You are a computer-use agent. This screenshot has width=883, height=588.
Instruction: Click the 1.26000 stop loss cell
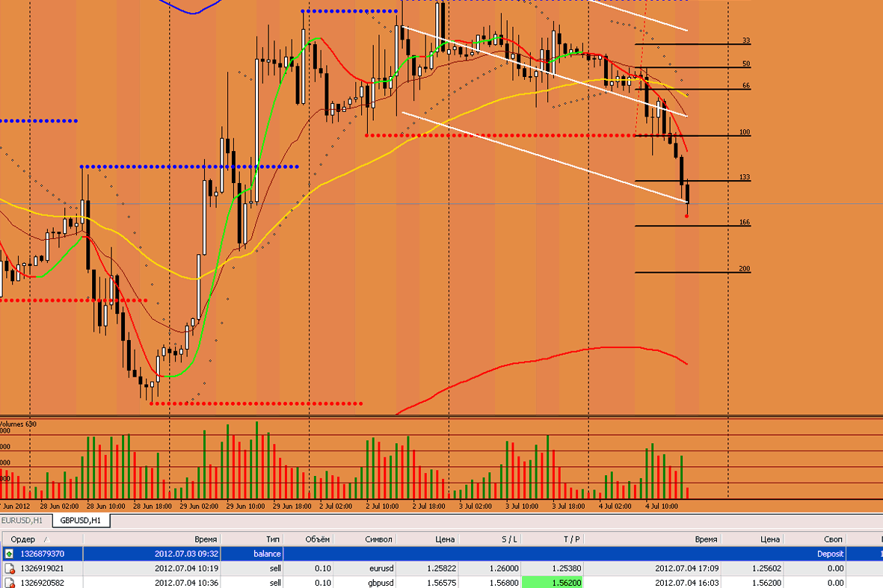click(503, 569)
